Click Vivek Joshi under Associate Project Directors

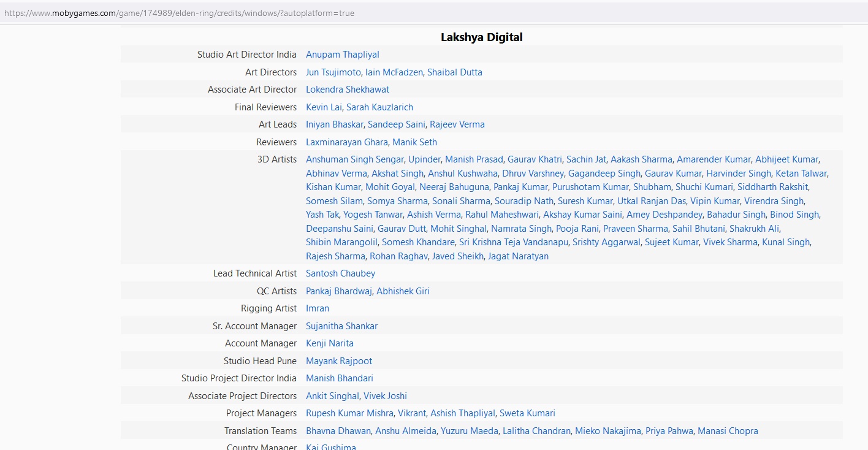point(385,396)
